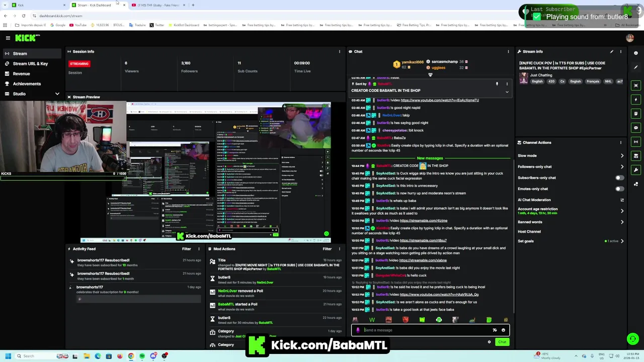Open the streamable.com/4lzime link in chat
Image resolution: width=644 pixels, height=362 pixels.
tap(423, 221)
